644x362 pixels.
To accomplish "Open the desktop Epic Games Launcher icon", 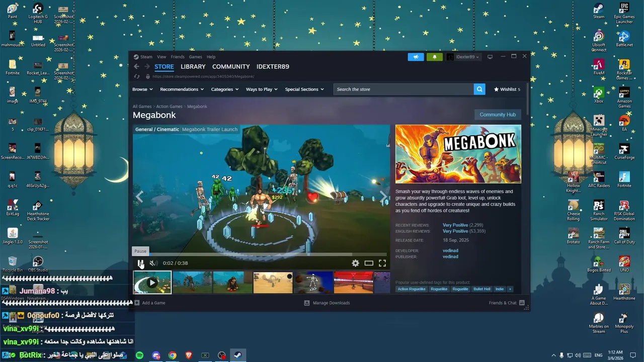I will (624, 13).
